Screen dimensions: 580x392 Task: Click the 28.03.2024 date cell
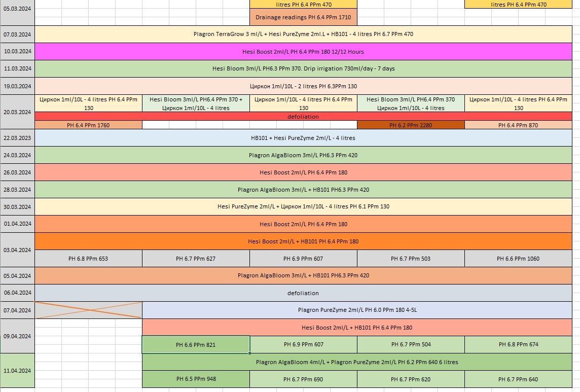coord(17,190)
